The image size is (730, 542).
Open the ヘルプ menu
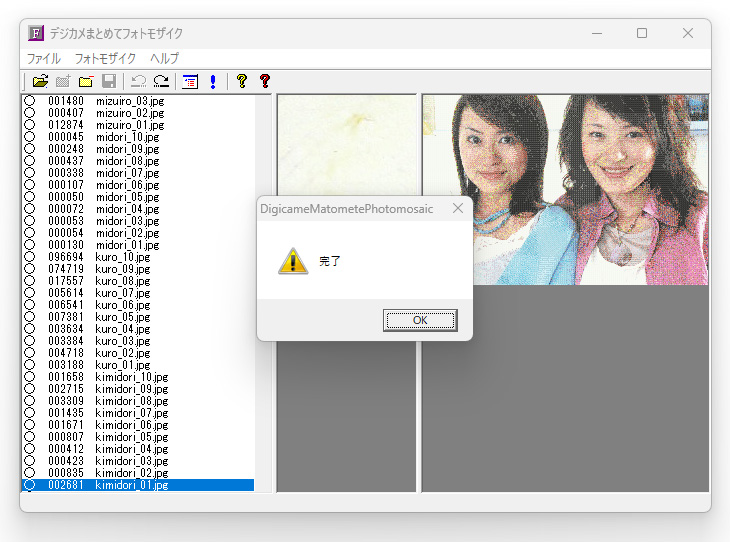[x=164, y=59]
